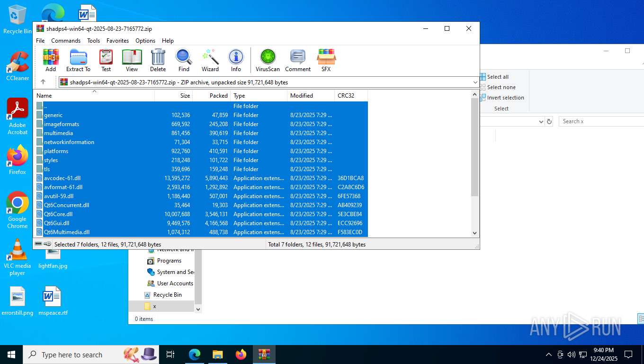The width and height of the screenshot is (644, 364).
Task: Open the Commands menu
Action: tap(66, 41)
